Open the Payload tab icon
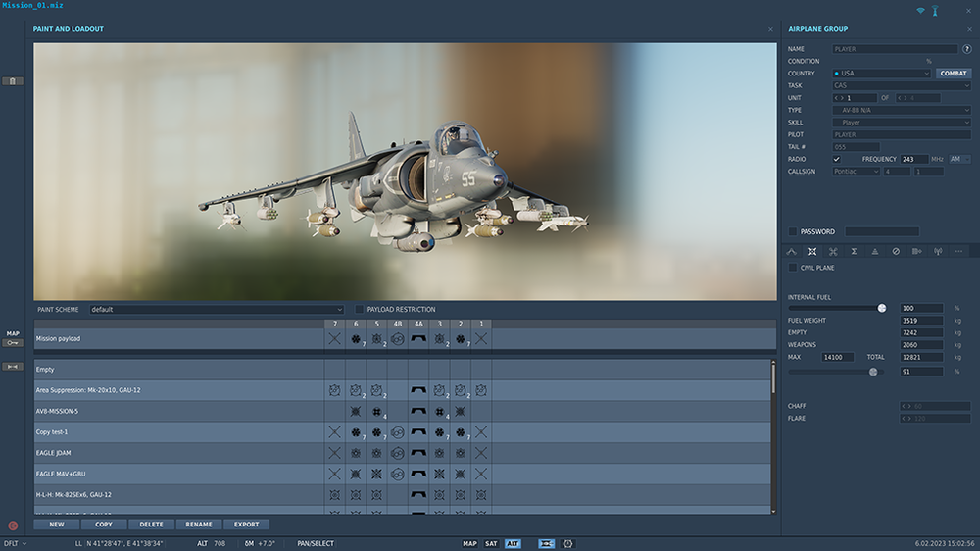The width and height of the screenshot is (980, 551). point(812,251)
